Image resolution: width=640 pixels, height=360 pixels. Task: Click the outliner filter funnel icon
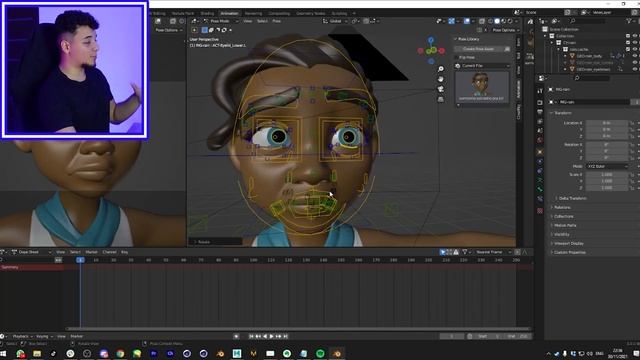tap(630, 21)
